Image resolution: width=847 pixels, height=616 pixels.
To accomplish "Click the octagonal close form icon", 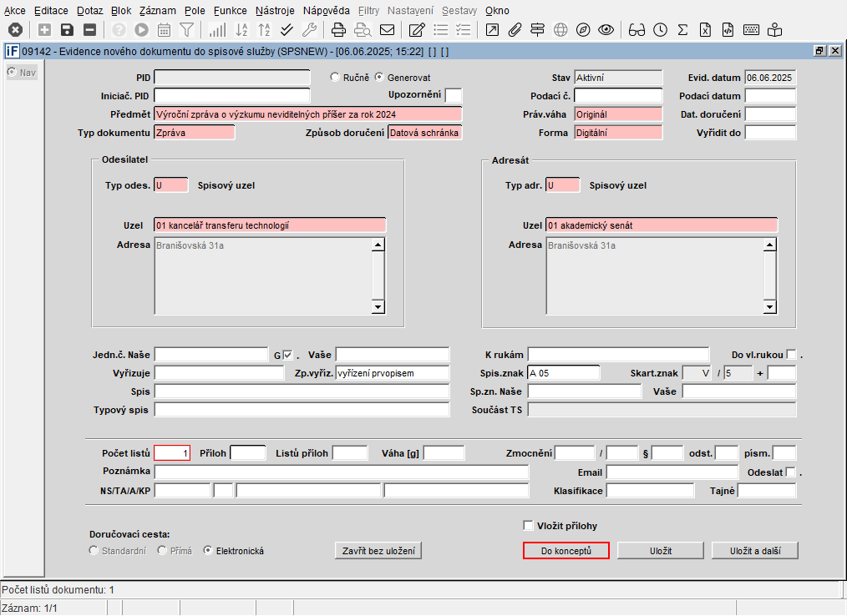I will [15, 30].
